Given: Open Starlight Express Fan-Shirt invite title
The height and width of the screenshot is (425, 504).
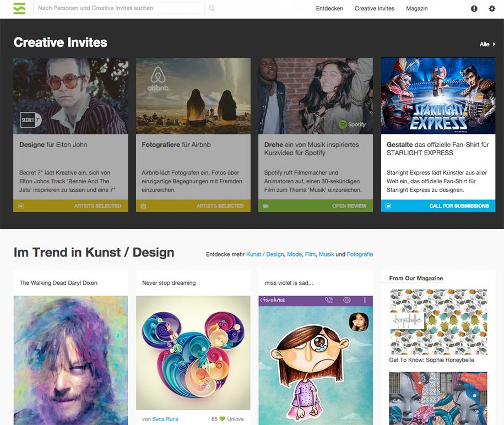Looking at the screenshot, I should point(438,149).
